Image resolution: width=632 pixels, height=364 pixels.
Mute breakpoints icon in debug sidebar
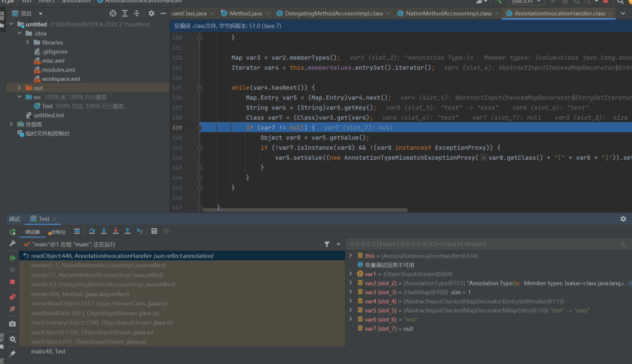point(12,309)
